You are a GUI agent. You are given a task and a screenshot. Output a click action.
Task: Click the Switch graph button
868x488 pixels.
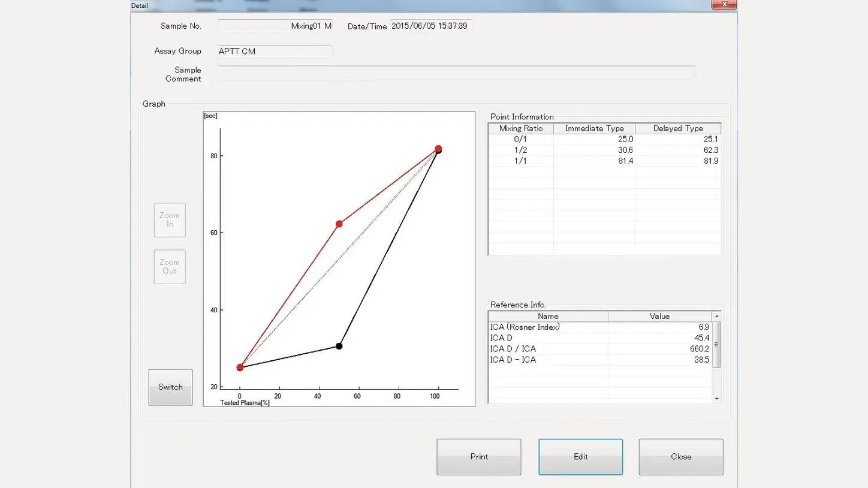tap(170, 387)
